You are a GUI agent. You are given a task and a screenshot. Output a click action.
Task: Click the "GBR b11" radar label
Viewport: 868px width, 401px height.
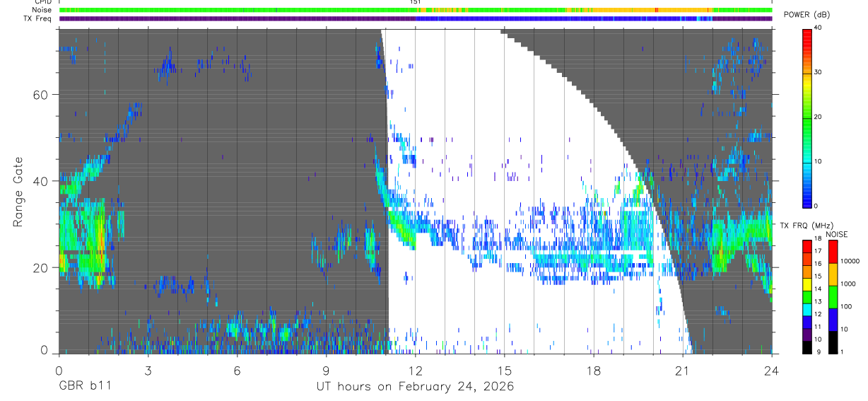pyautogui.click(x=84, y=387)
